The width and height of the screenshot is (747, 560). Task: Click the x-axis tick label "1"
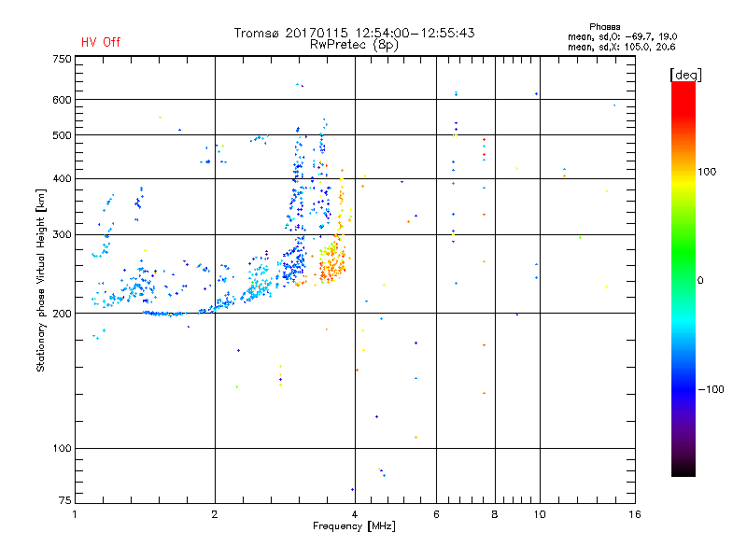75,514
